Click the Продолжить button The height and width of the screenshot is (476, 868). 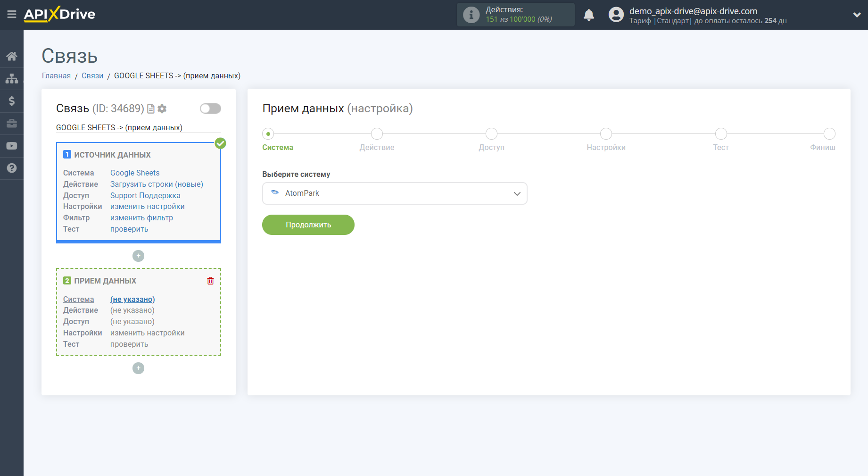pos(308,225)
